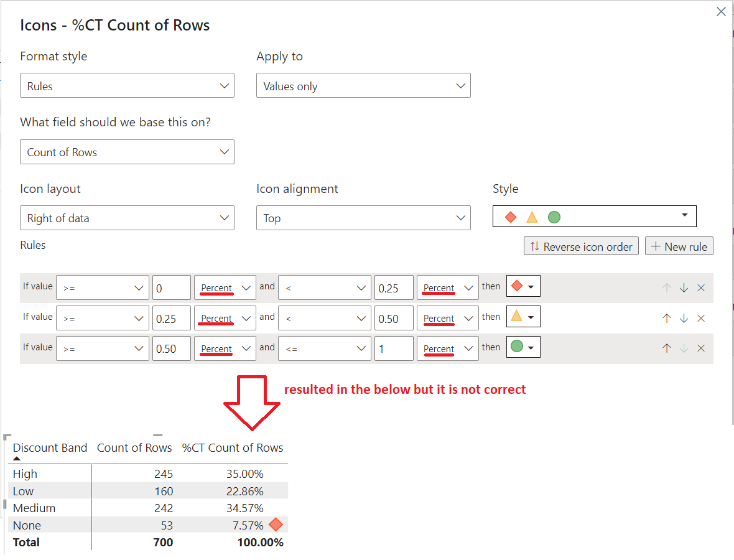Select the None row in the table

click(x=148, y=525)
